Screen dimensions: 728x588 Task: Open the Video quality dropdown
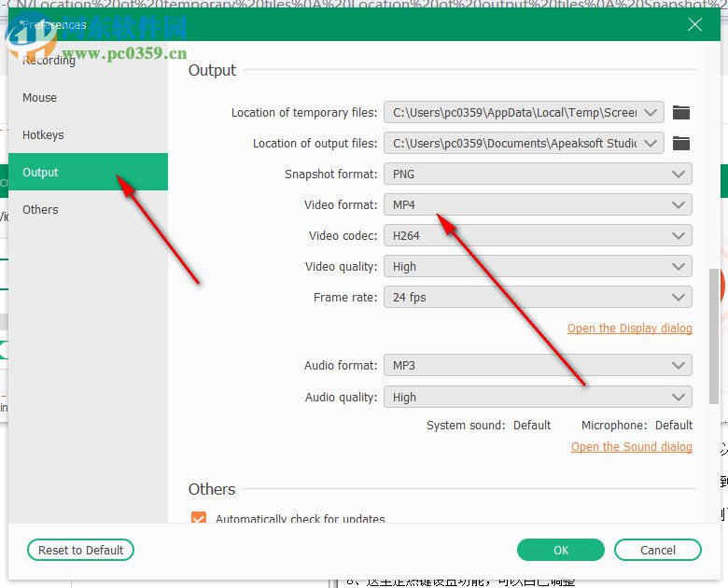tap(538, 267)
